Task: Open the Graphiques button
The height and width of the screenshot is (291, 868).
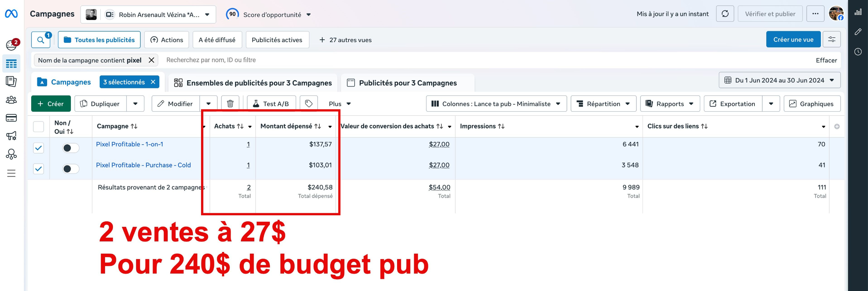Action: [x=812, y=104]
